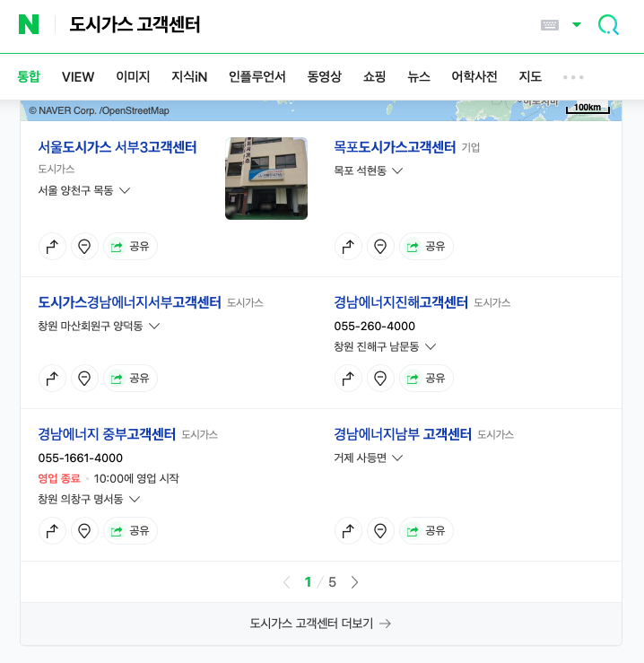Share 서울도시가스 서부3고객센터 listing
The width and height of the screenshot is (644, 663).
tap(130, 246)
